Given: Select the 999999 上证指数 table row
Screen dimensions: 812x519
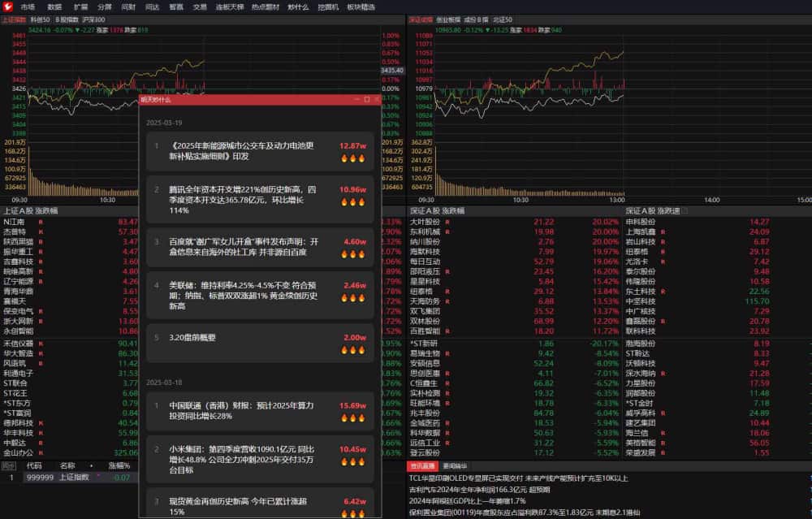Looking at the screenshot, I should point(71,477).
